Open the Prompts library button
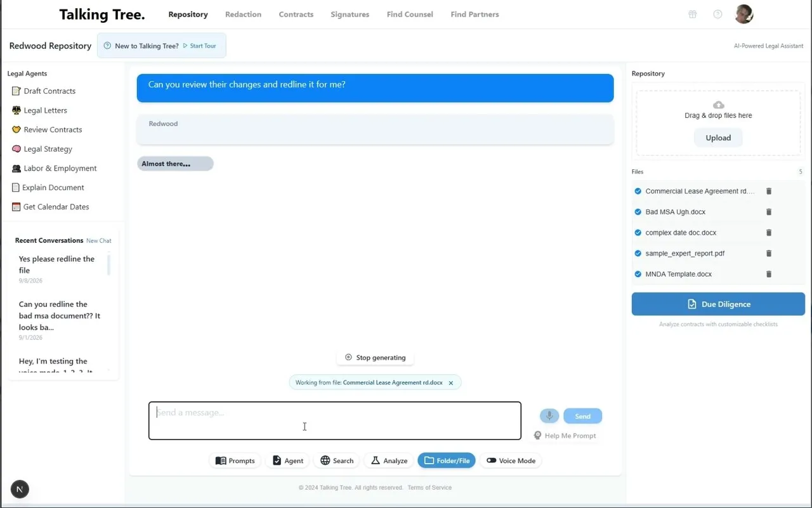This screenshot has height=508, width=812. (235, 461)
